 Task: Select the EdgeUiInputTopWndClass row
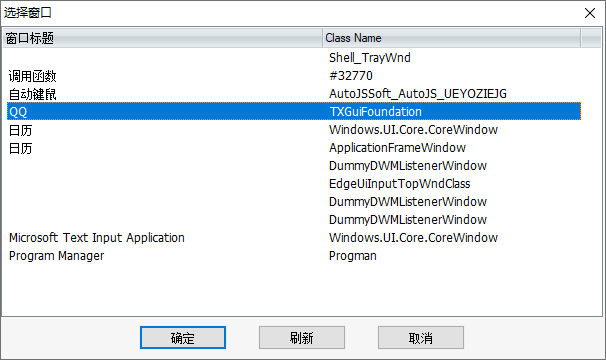[x=294, y=184]
